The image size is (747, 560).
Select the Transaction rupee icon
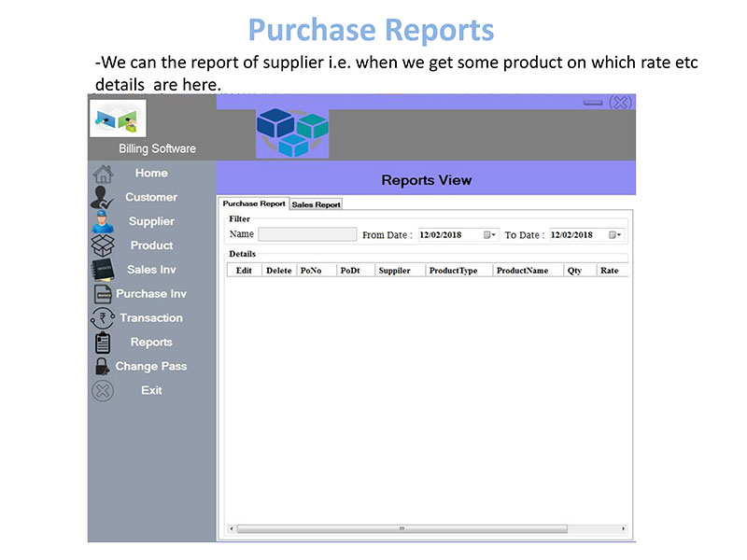pyautogui.click(x=103, y=318)
